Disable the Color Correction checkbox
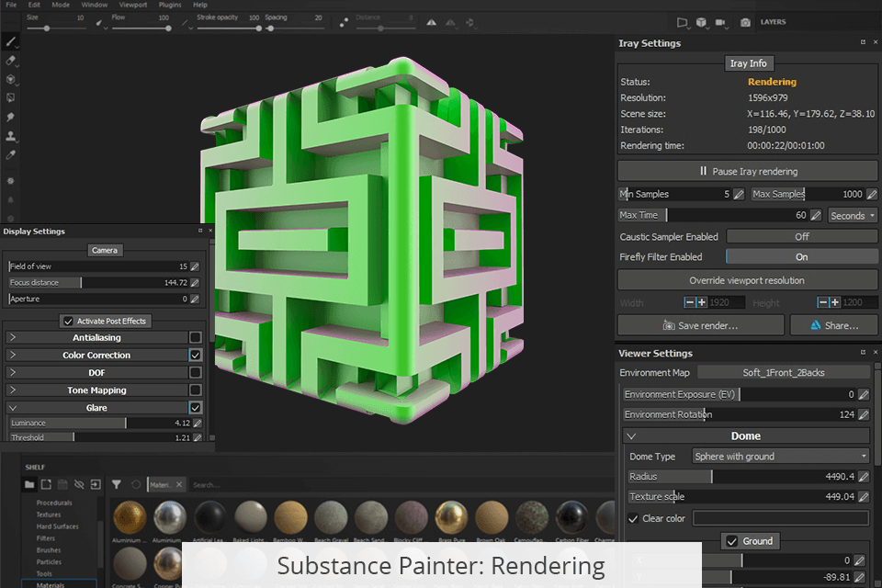 [x=195, y=355]
